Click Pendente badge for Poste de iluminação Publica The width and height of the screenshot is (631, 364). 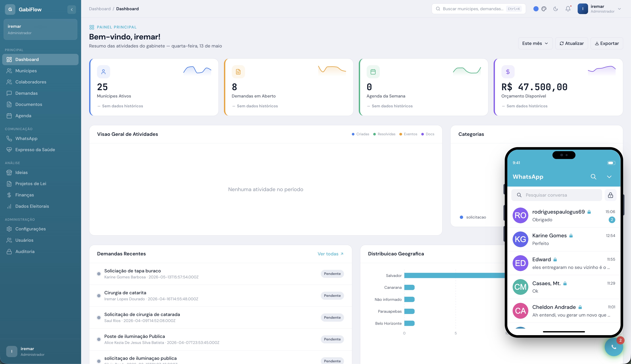click(x=332, y=339)
